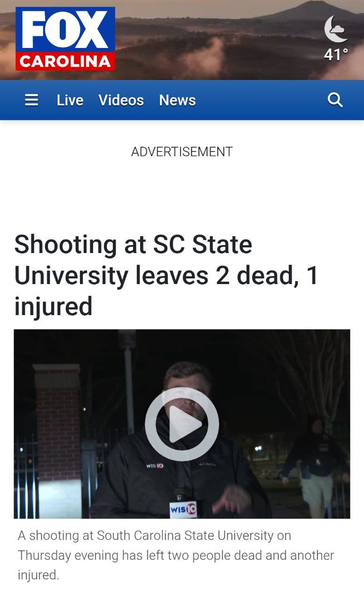The height and width of the screenshot is (602, 364).
Task: Open the SC State shooting headline
Action: 166,276
